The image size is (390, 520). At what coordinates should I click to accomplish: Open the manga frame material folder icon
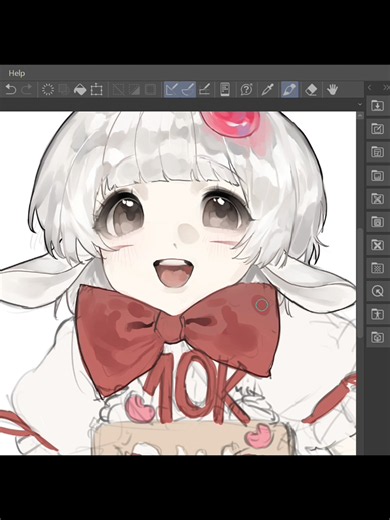377,152
